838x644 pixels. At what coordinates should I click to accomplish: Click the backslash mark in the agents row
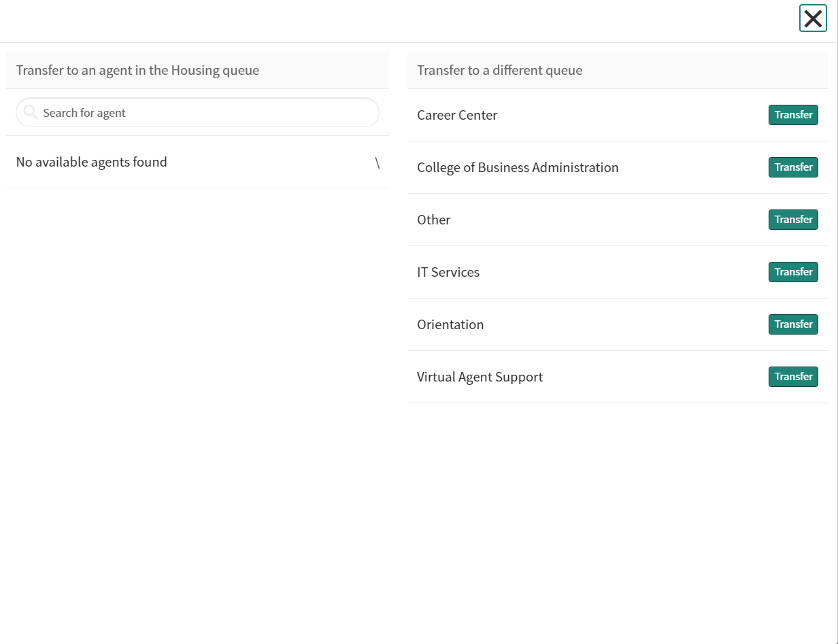[x=378, y=163]
